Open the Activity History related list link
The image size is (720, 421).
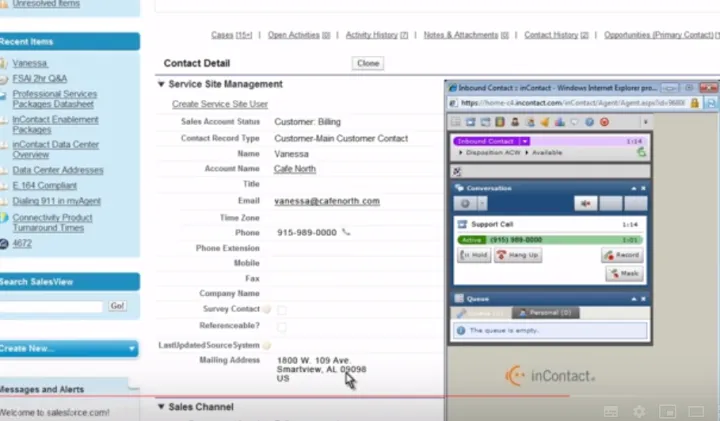[x=376, y=35]
